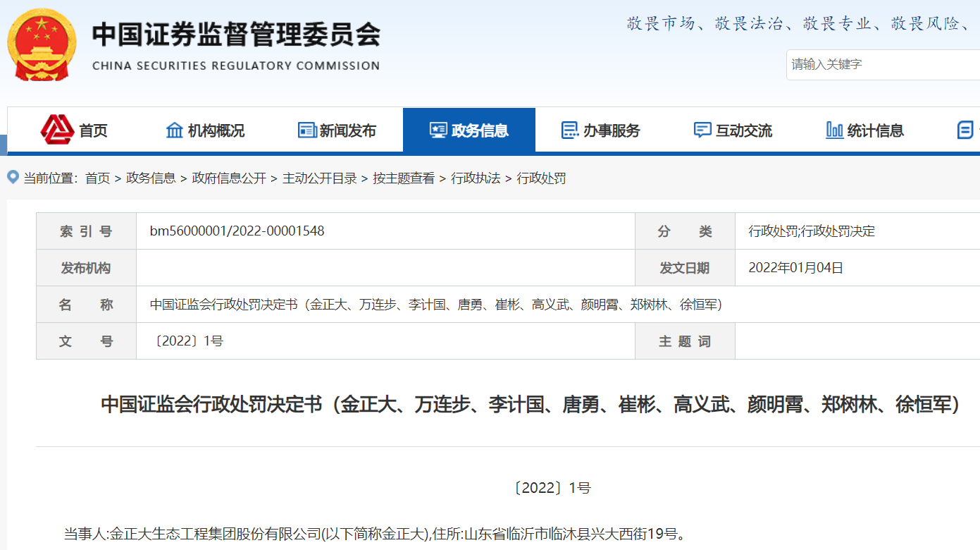Image resolution: width=980 pixels, height=550 pixels.
Task: Click the CHINA SECURITIES REGULATORY COMMISSION text
Action: pos(236,66)
